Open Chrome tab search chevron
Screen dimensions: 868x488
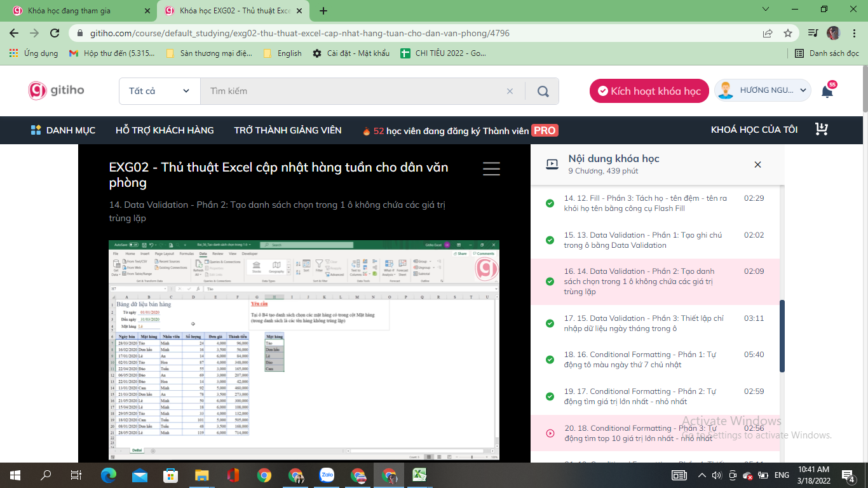[x=767, y=9]
